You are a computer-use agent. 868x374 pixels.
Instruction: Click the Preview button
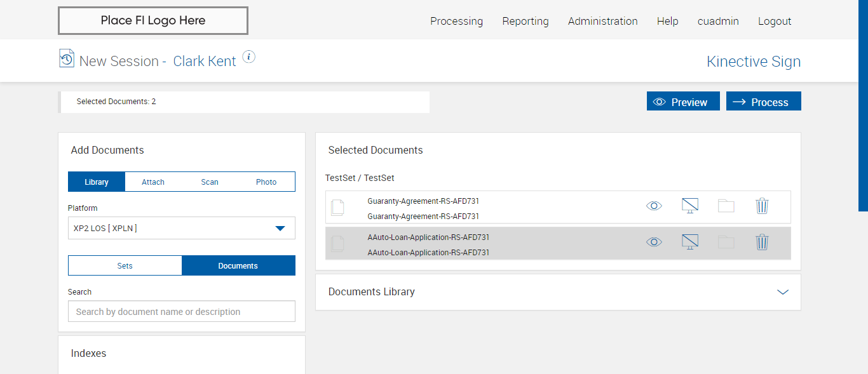pyautogui.click(x=683, y=102)
